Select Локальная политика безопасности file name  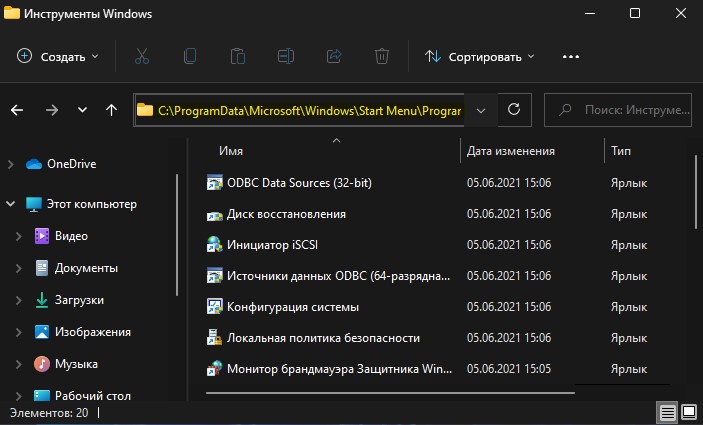[x=323, y=338]
